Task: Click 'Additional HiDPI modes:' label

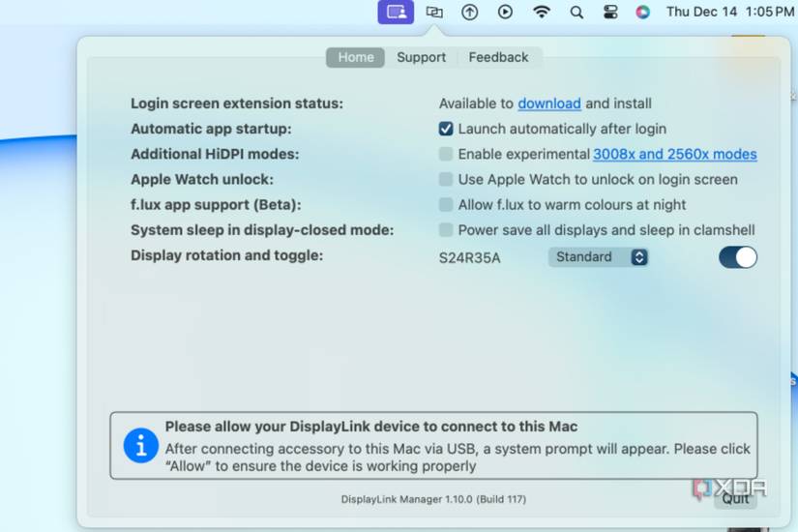Action: [215, 154]
